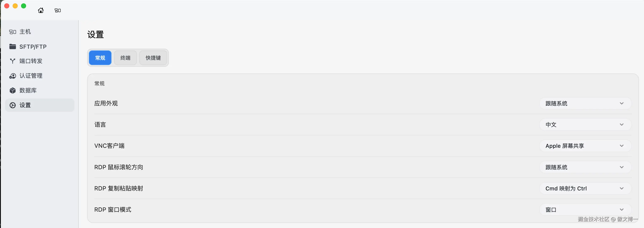
Task: Switch to the 终端 terminal tab
Action: pyautogui.click(x=125, y=58)
